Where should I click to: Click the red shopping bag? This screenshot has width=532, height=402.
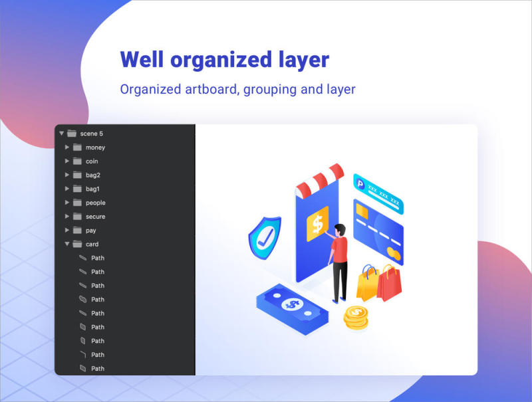click(390, 284)
